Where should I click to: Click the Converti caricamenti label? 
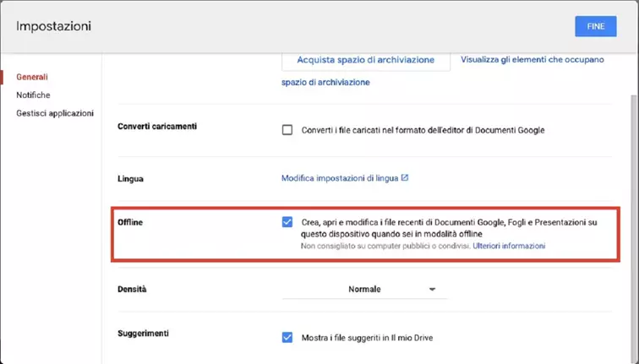(x=157, y=126)
